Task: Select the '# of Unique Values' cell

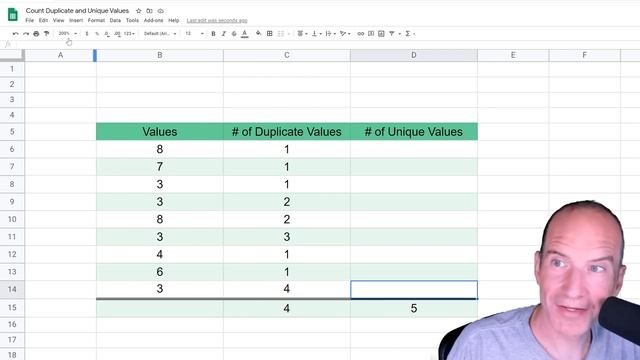Action: click(413, 131)
